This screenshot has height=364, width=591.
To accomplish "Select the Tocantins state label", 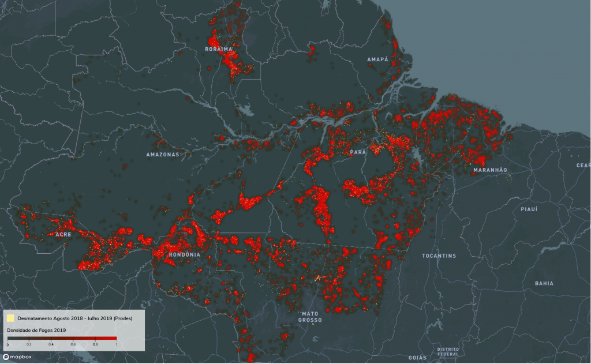I will [x=439, y=256].
